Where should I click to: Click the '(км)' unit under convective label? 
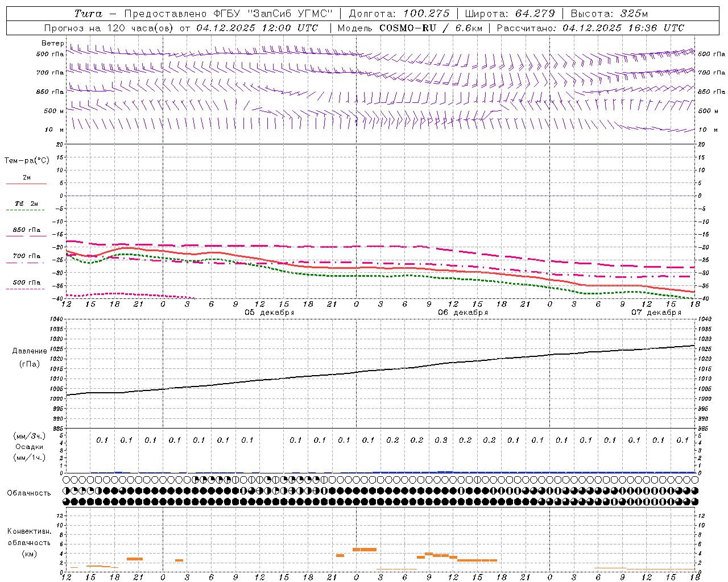pyautogui.click(x=29, y=554)
